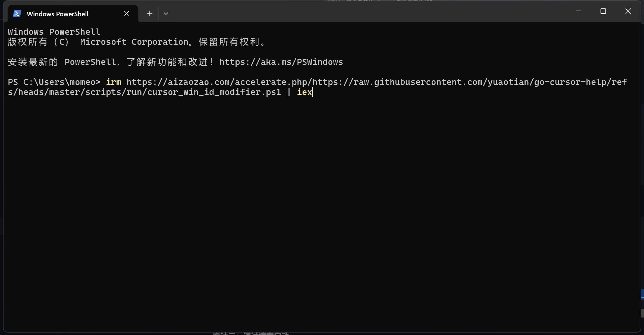The width and height of the screenshot is (644, 335).
Task: Click the pipe character before iex
Action: [289, 92]
